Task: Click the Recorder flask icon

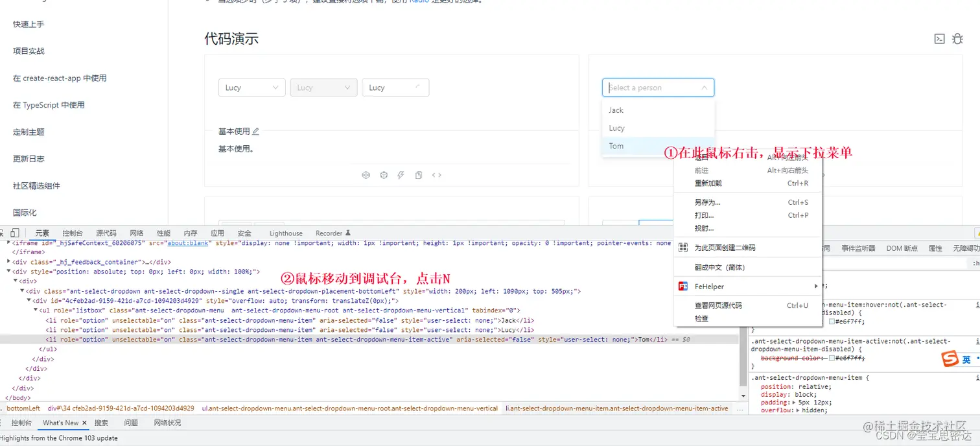Action: pyautogui.click(x=348, y=233)
